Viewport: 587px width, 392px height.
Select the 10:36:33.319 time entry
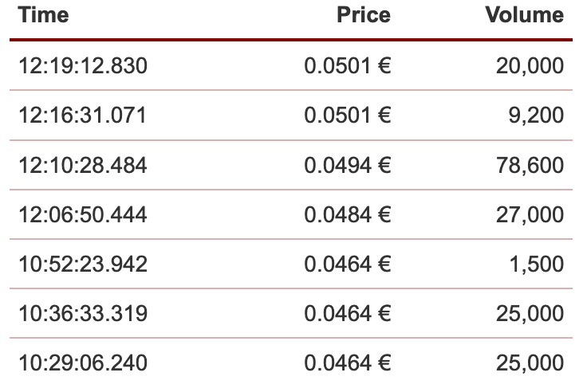click(x=83, y=314)
